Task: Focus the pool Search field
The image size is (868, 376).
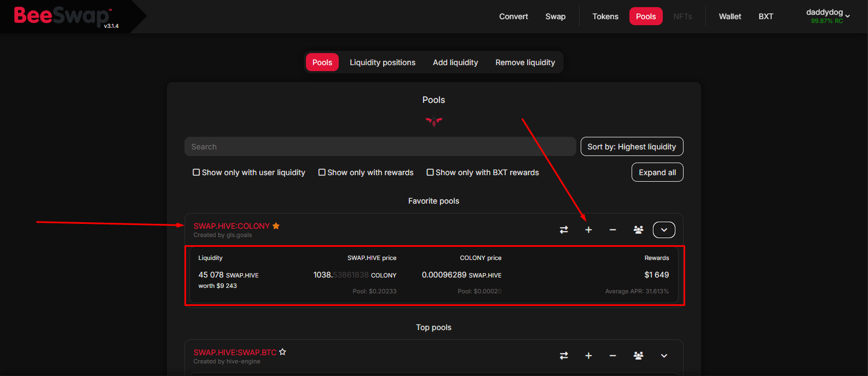Action: pyautogui.click(x=380, y=147)
